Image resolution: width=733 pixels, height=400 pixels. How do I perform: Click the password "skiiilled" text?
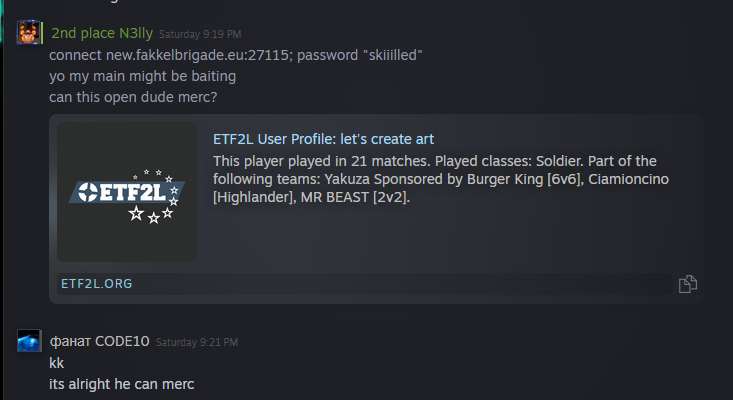point(359,55)
